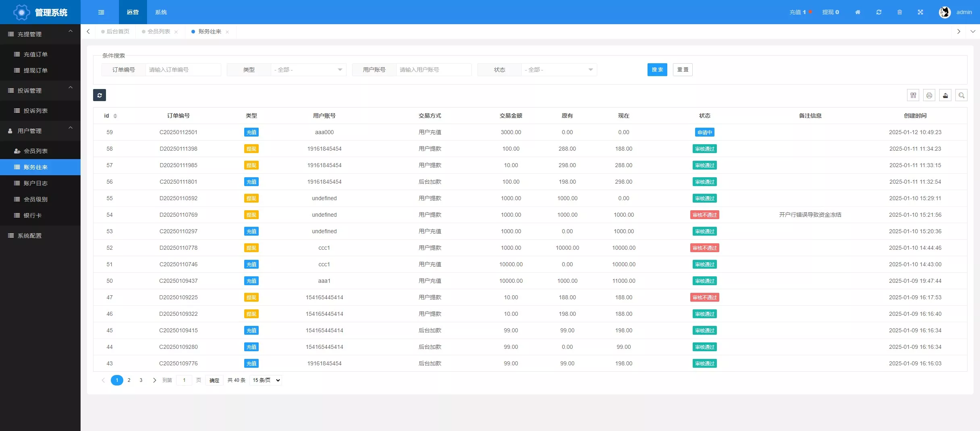Click the 订单编号 input field
Screen dimensions: 980x431
tap(183, 70)
